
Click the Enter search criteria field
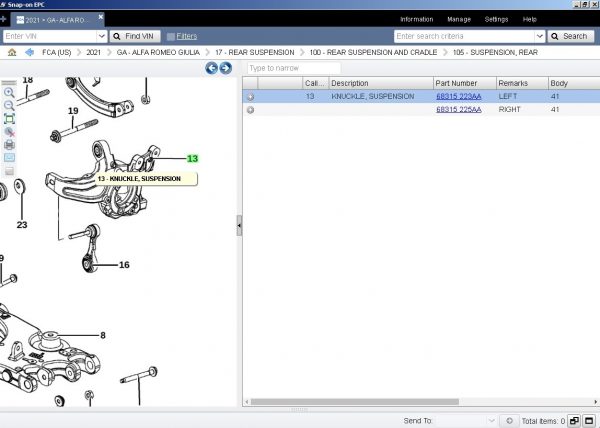pos(464,36)
